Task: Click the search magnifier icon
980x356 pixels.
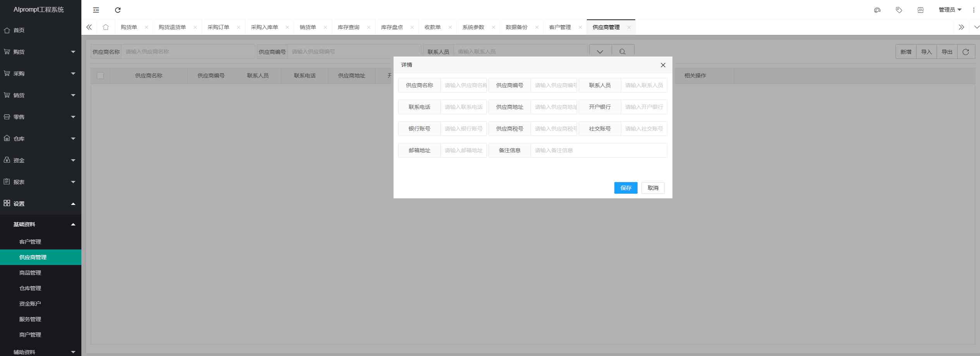Action: point(622,52)
